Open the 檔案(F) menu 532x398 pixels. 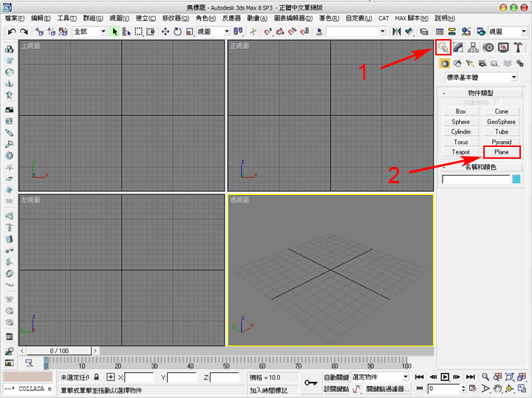tap(15, 18)
